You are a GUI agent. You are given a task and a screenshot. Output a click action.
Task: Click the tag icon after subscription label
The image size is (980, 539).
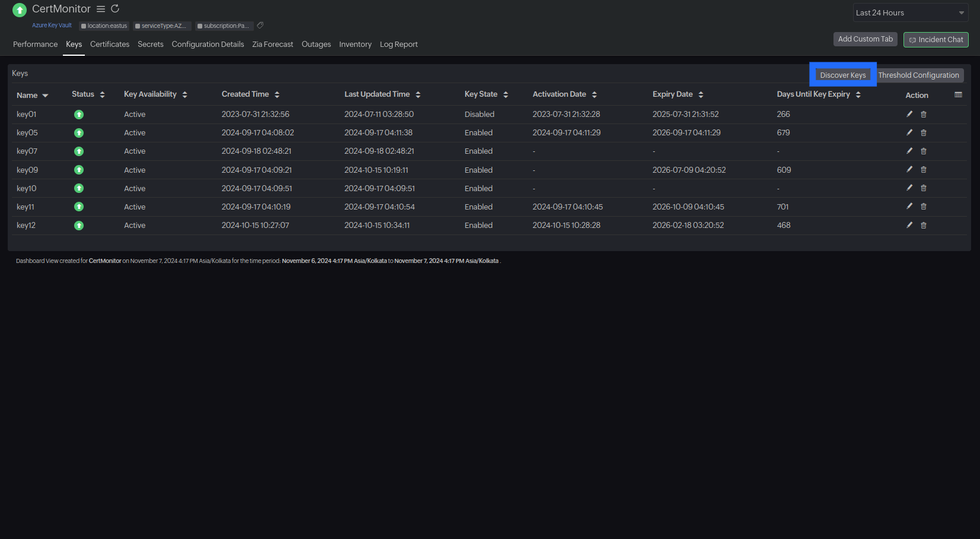click(260, 26)
